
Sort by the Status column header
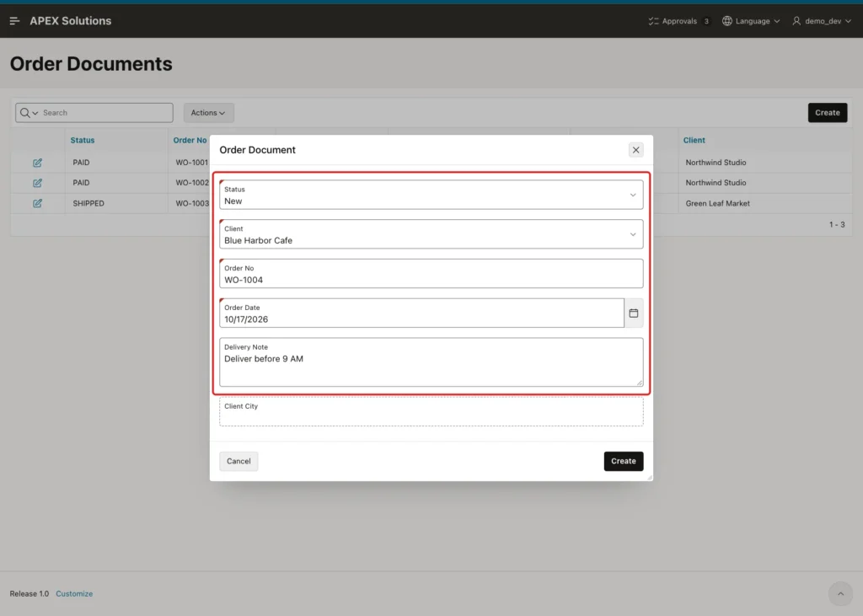tap(83, 141)
